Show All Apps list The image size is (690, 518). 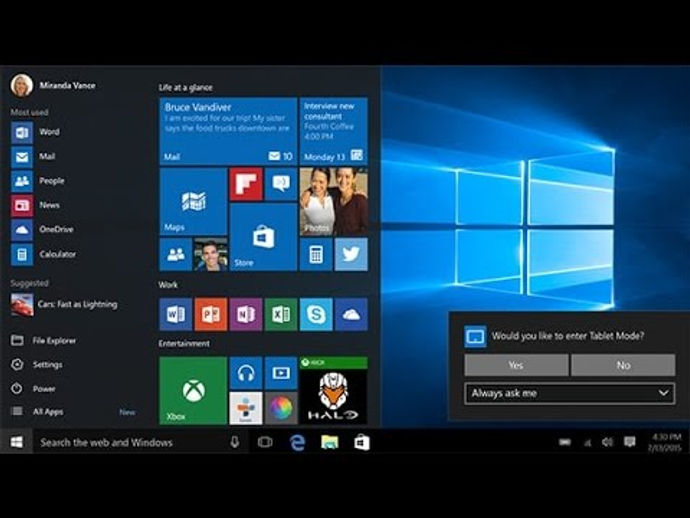(37, 412)
